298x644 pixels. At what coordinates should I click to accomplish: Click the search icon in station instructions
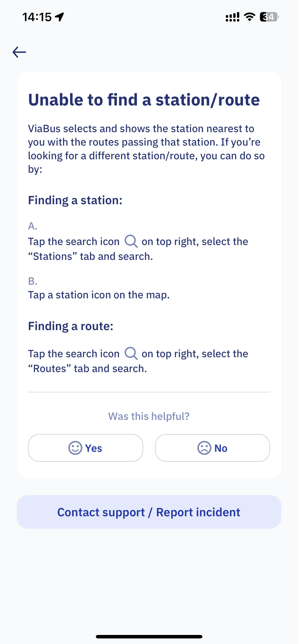click(x=131, y=241)
